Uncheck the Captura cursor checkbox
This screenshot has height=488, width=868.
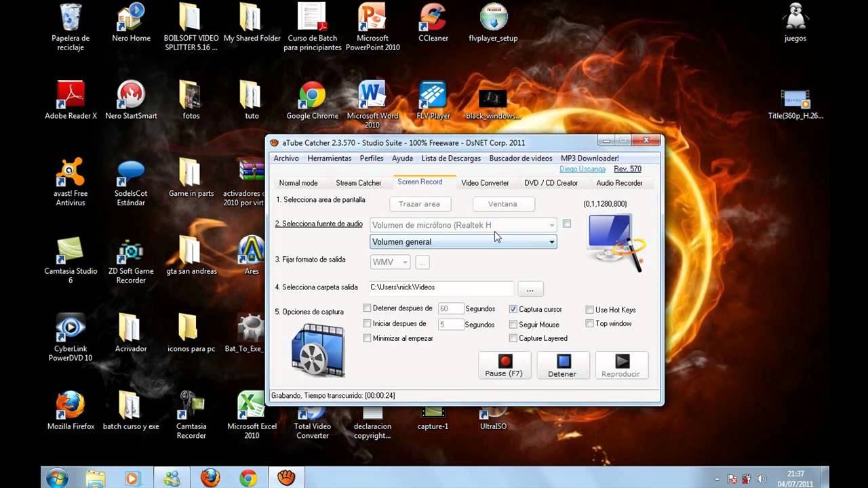(513, 309)
